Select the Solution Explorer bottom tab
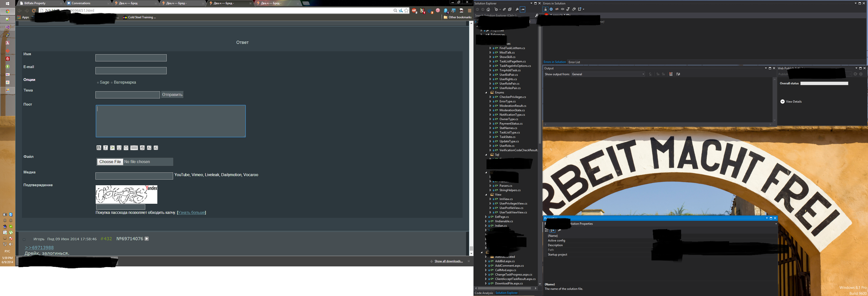 506,293
